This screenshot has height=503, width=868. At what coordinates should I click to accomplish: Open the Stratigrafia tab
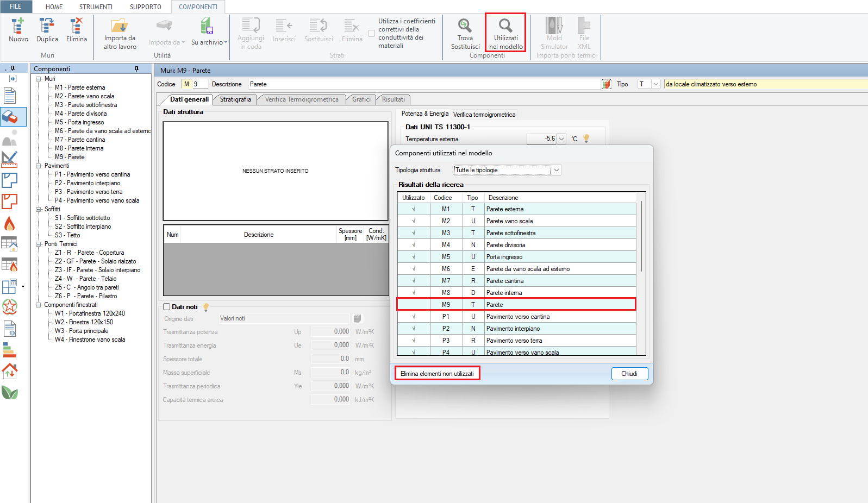235,99
